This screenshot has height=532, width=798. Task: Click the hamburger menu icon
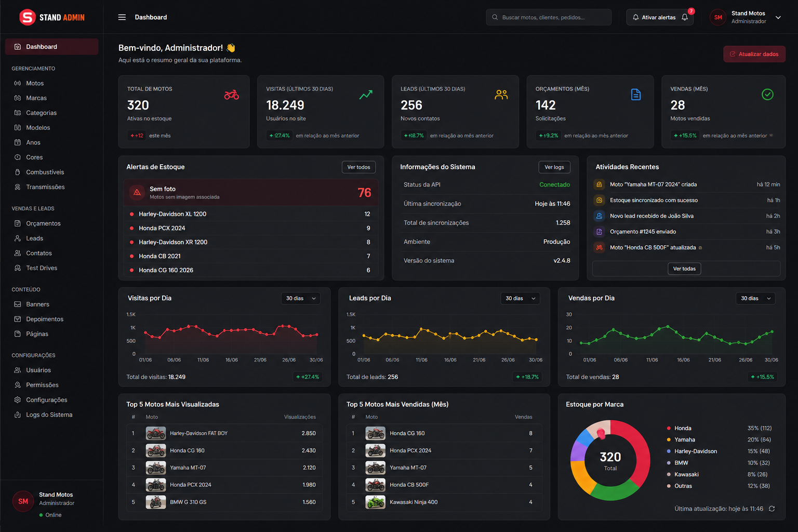[122, 17]
